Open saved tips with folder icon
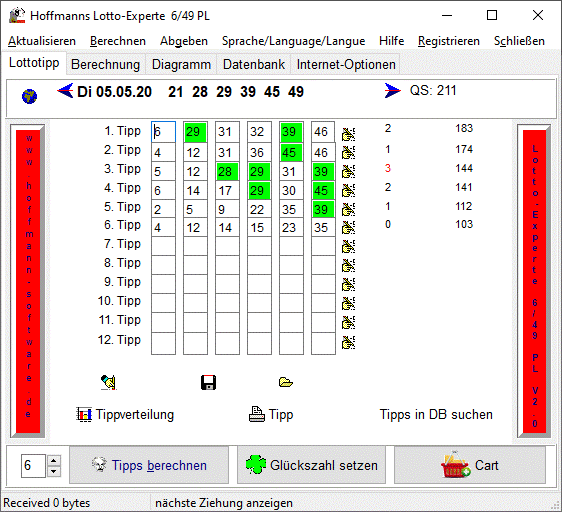Screen dimensions: 562x512 (286, 382)
